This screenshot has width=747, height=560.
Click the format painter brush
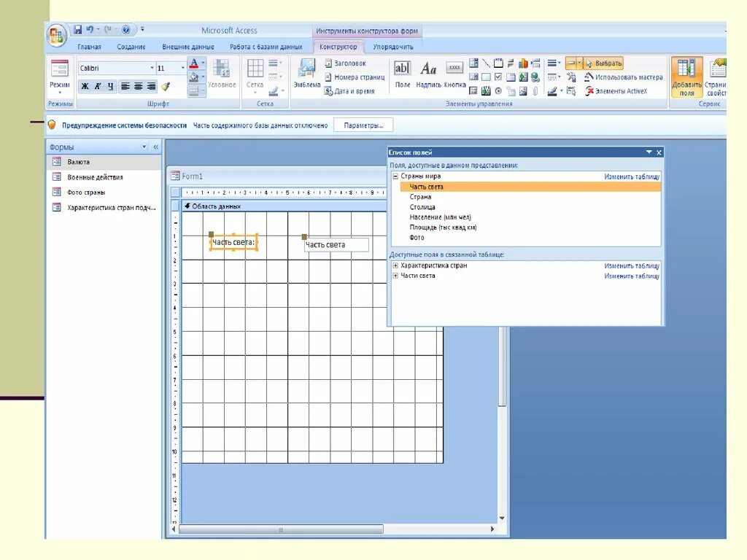point(166,87)
